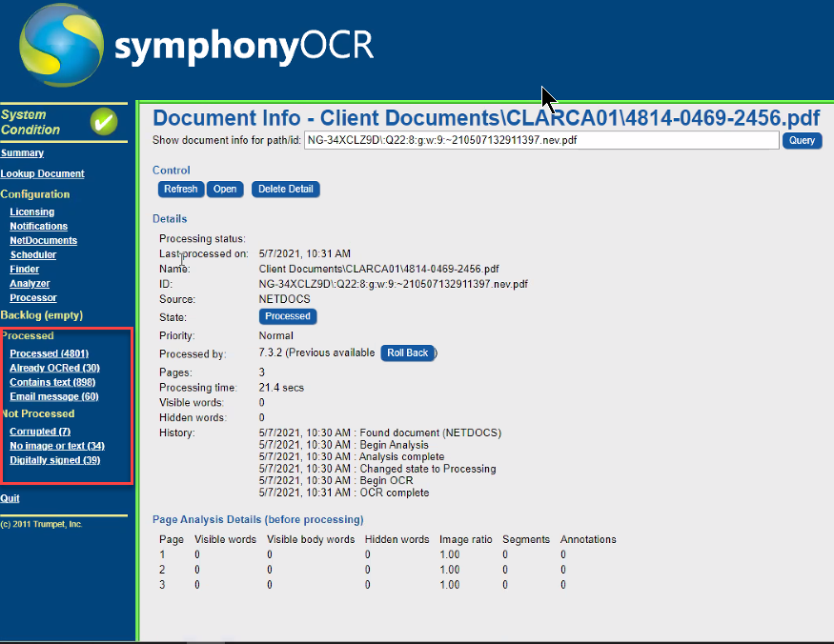Viewport: 834px width, 644px height.
Task: Click the Trumpet, Inc. copyright text
Action: tap(41, 524)
